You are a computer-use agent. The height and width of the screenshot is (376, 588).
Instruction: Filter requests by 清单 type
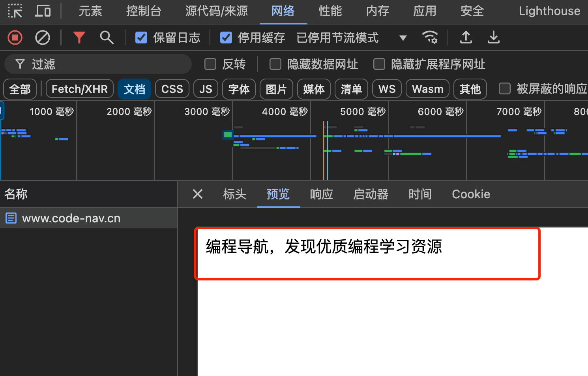(351, 89)
